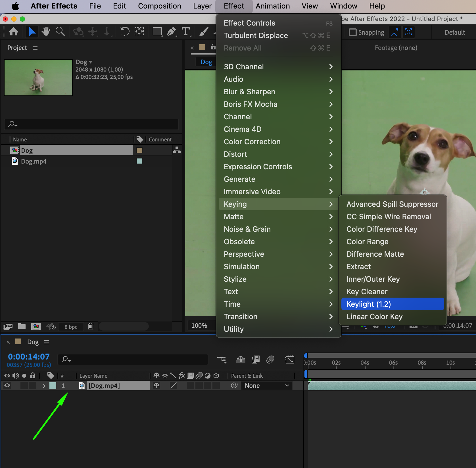Open the Project panel hamburger menu
Viewport: 476px width, 468px height.
click(x=35, y=48)
